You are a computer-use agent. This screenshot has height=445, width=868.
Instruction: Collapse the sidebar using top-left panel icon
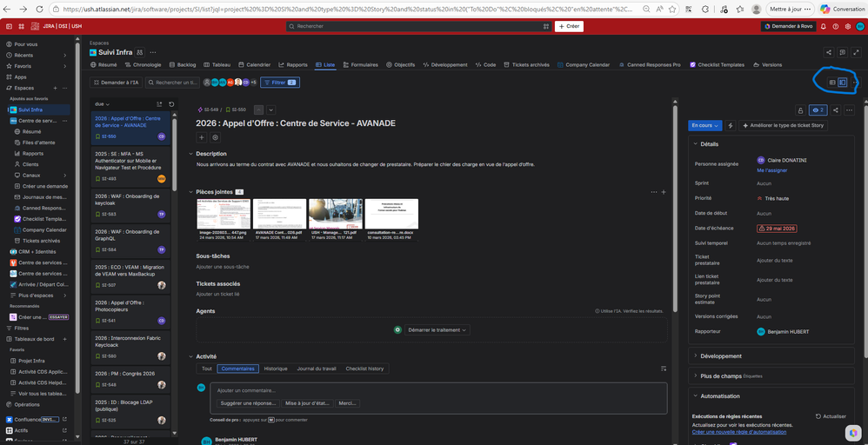pos(9,26)
